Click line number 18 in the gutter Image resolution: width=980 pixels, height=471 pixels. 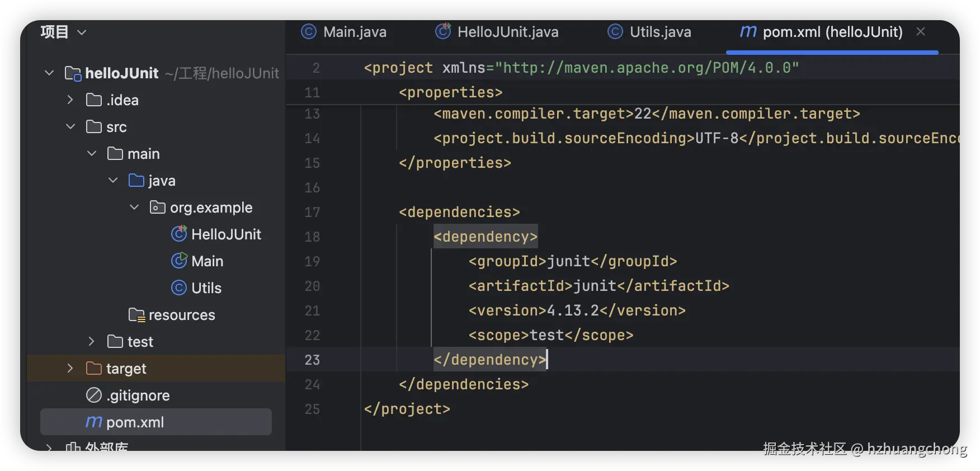click(x=312, y=237)
